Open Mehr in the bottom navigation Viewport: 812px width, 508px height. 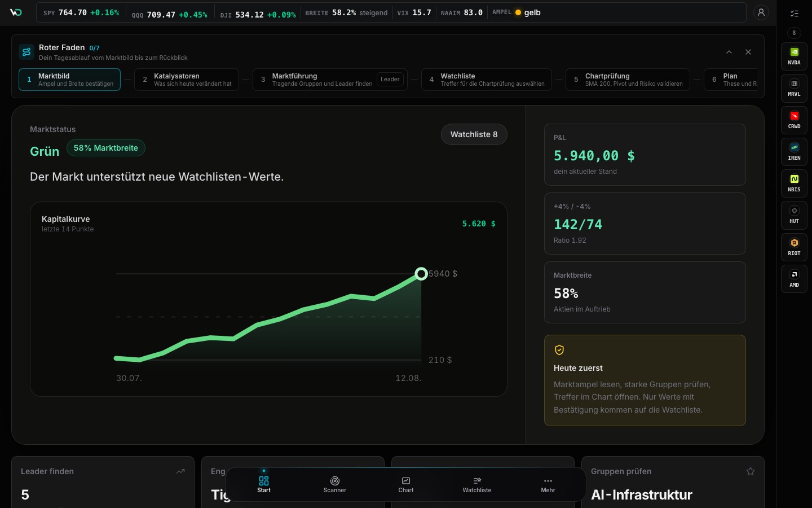pyautogui.click(x=548, y=484)
